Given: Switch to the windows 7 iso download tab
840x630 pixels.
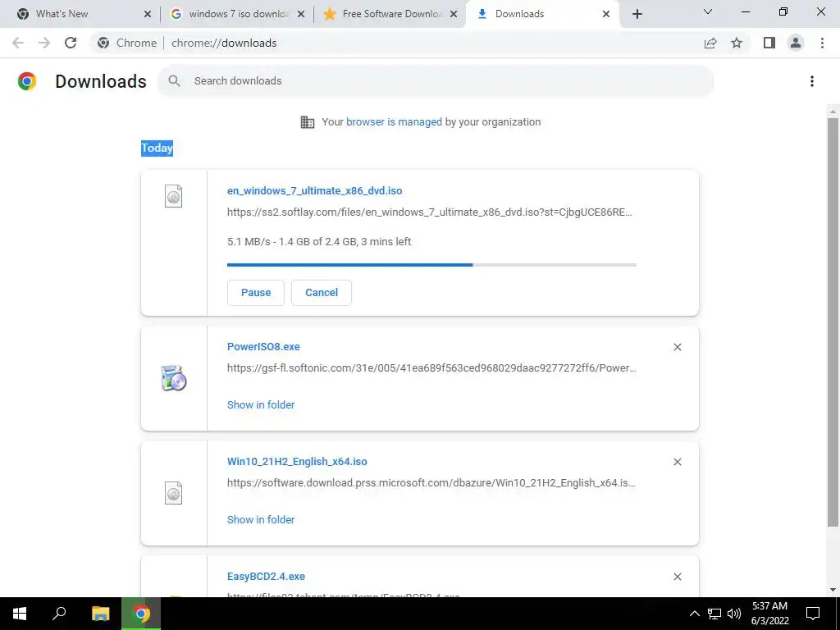Looking at the screenshot, I should 235,14.
